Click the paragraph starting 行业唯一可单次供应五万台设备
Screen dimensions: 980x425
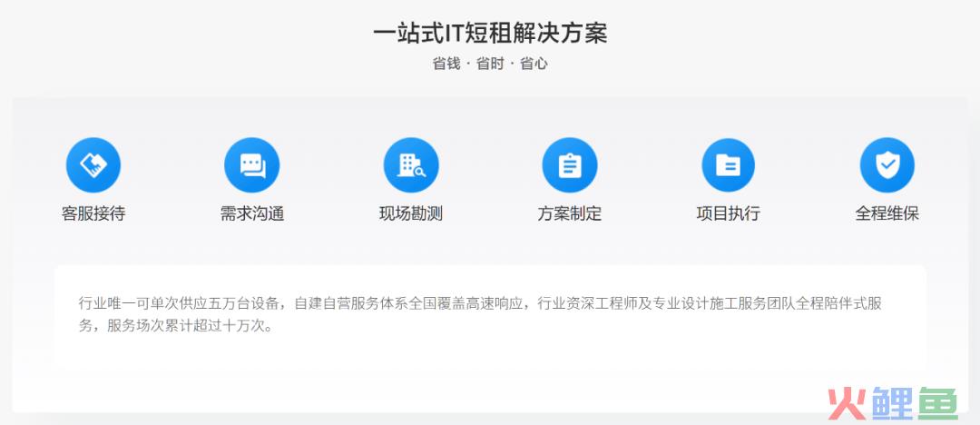pyautogui.click(x=480, y=315)
